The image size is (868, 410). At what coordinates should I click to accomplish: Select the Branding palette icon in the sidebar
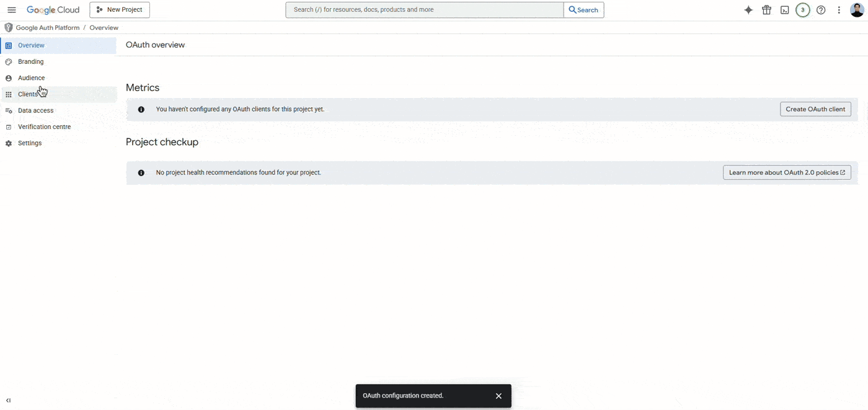8,61
